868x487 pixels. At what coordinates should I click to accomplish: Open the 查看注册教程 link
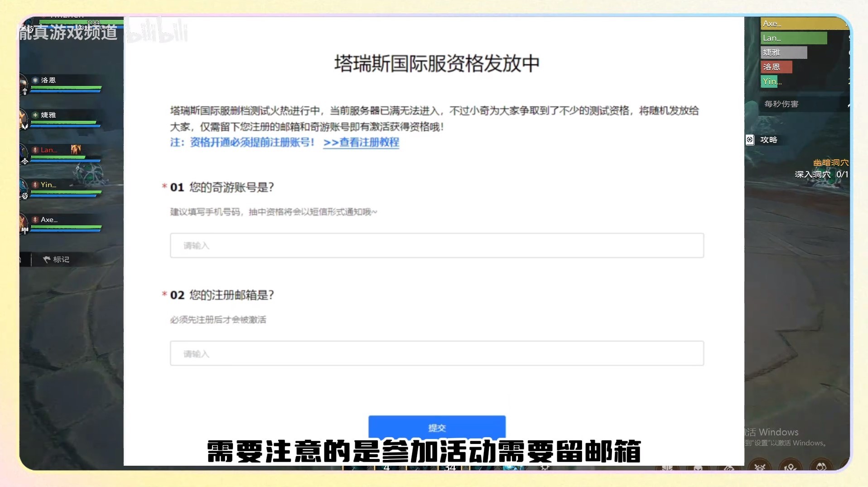361,142
